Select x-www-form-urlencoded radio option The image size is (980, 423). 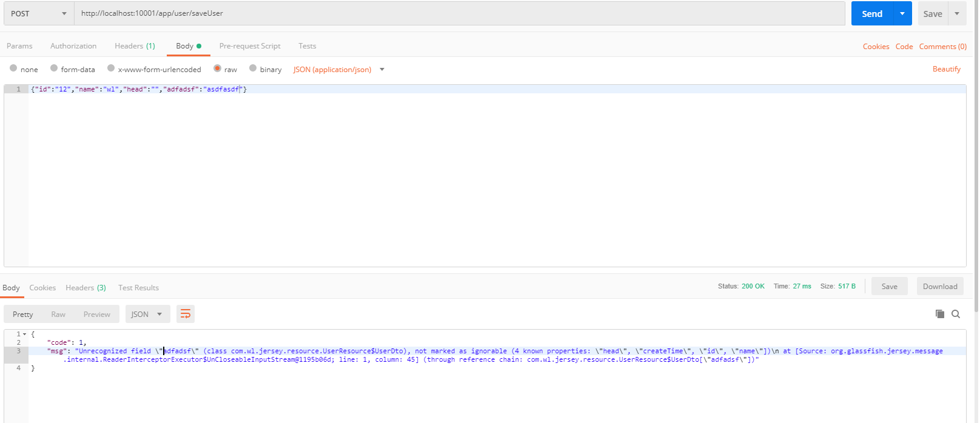[x=111, y=68]
